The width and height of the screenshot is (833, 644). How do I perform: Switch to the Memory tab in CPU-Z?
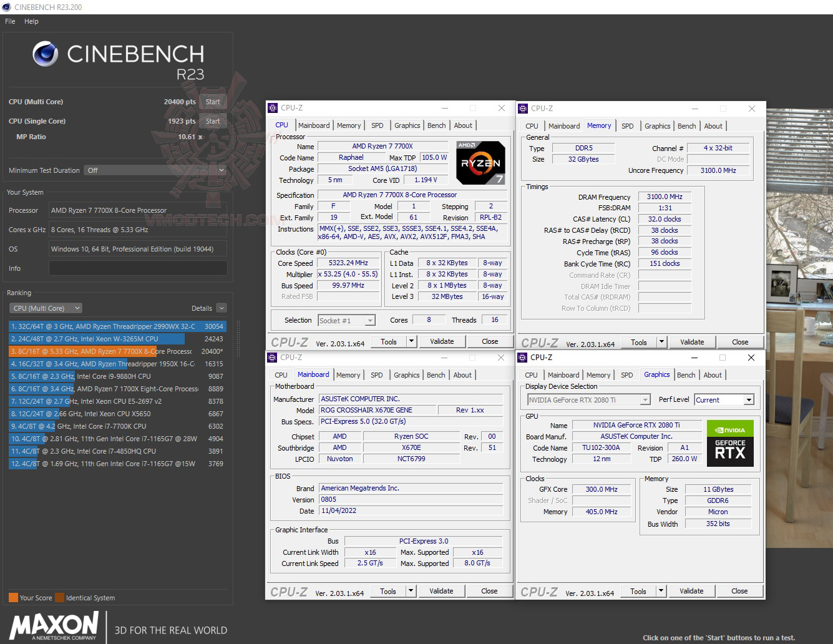[598, 125]
